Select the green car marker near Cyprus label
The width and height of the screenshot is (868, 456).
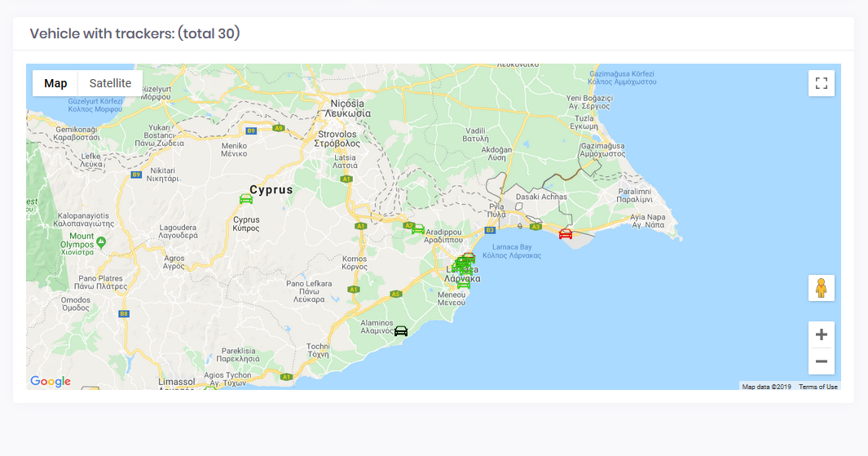pyautogui.click(x=246, y=199)
